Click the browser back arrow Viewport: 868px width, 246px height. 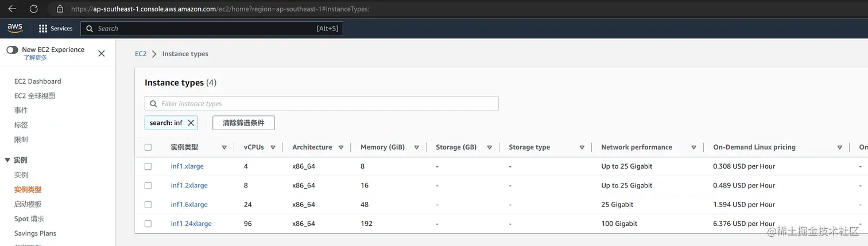[x=12, y=9]
